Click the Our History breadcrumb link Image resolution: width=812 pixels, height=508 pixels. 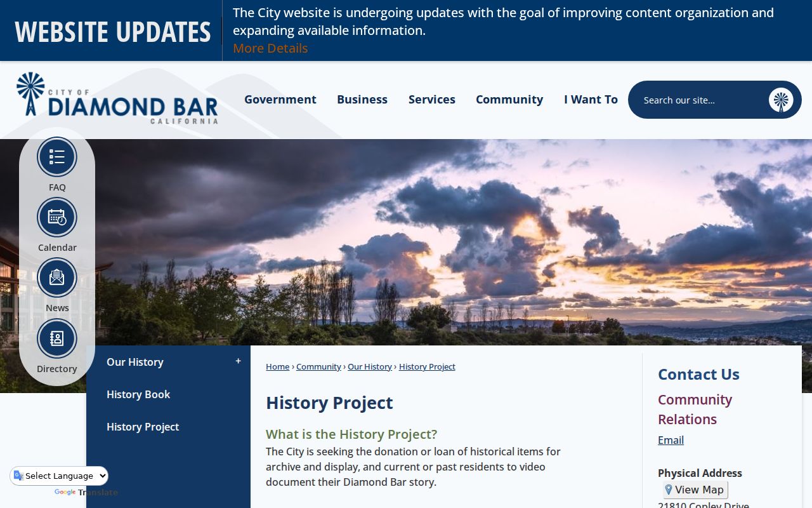tap(370, 366)
